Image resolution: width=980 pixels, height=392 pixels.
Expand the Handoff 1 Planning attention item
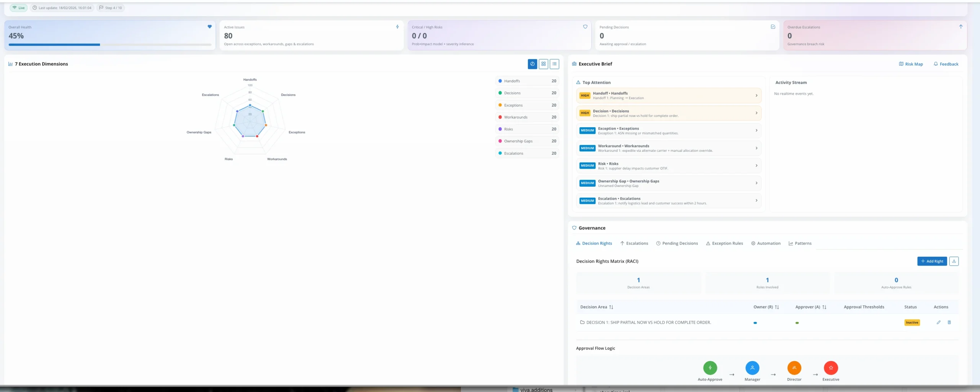point(668,95)
